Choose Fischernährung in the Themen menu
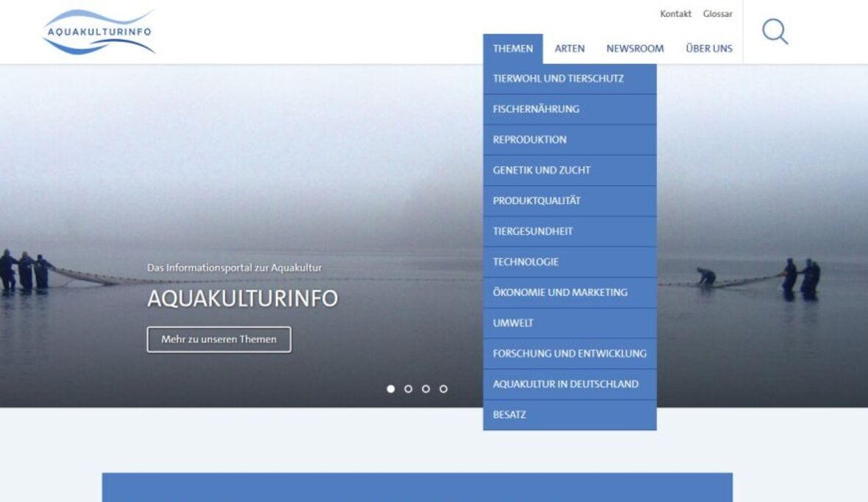The height and width of the screenshot is (502, 868). [x=536, y=109]
